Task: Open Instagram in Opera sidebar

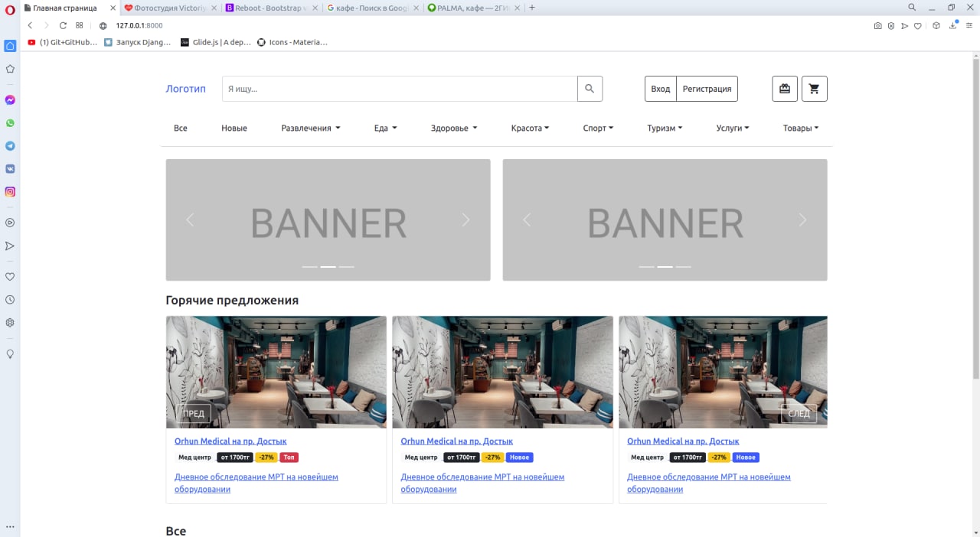Action: tap(10, 192)
